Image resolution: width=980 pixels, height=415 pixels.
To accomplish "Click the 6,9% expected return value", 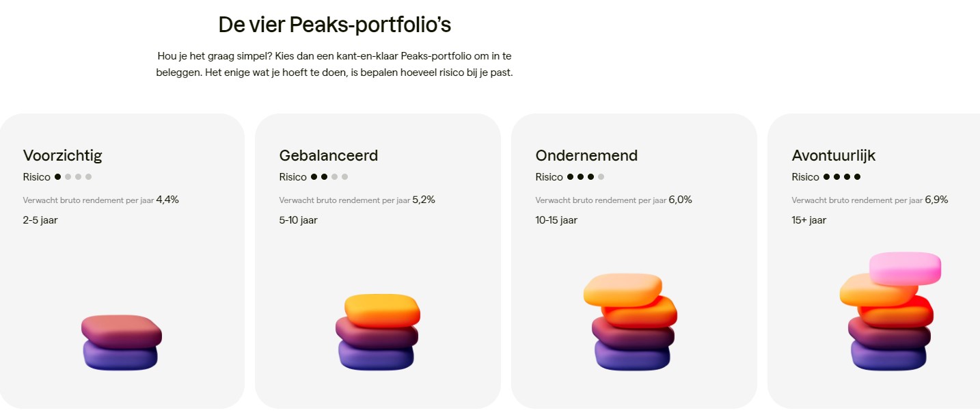I will (936, 200).
